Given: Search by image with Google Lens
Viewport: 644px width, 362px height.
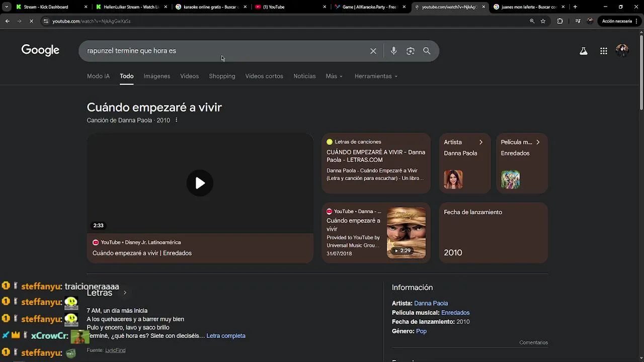Looking at the screenshot, I should tap(411, 51).
